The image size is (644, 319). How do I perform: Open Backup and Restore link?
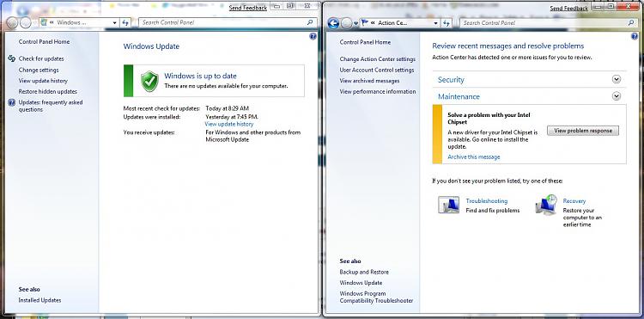(364, 272)
